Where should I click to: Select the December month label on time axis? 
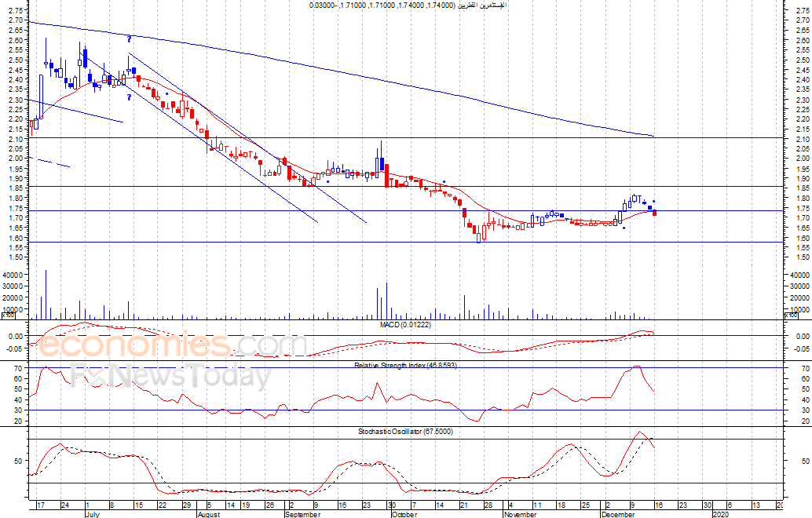(x=618, y=514)
